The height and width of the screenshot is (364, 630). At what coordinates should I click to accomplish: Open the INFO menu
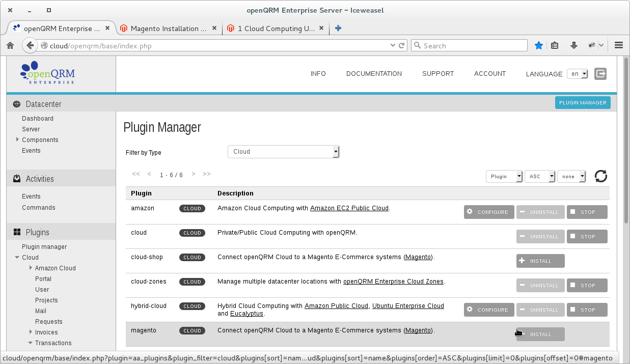318,74
